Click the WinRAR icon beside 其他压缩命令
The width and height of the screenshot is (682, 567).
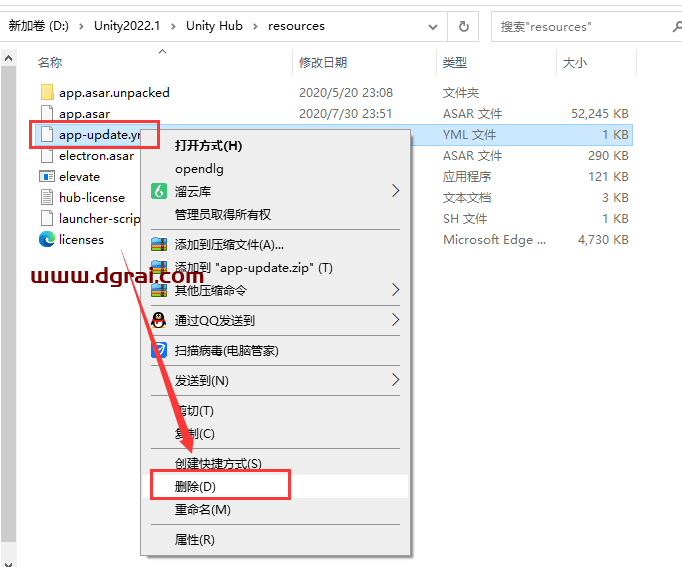[x=159, y=290]
